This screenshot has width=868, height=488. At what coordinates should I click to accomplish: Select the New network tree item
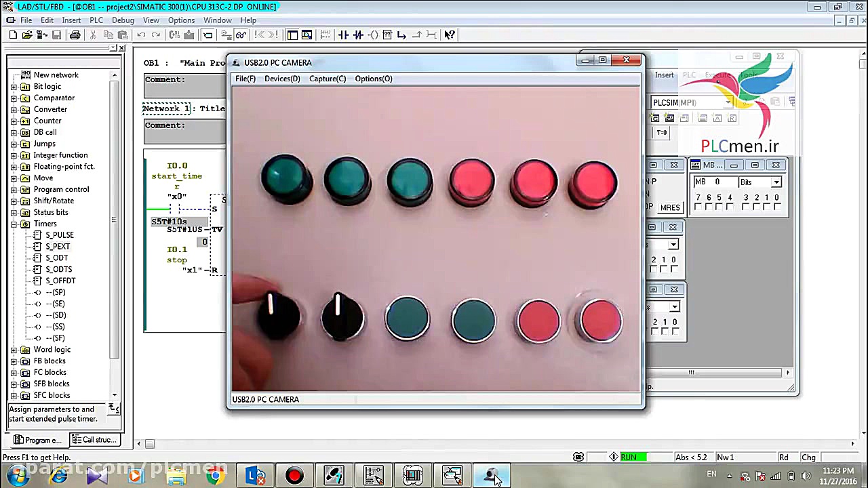[56, 75]
